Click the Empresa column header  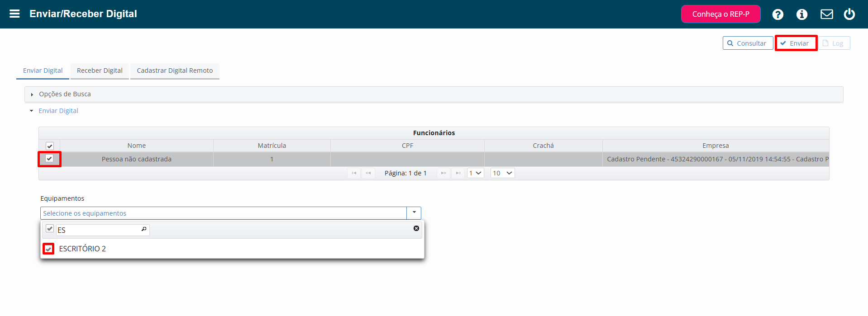715,146
